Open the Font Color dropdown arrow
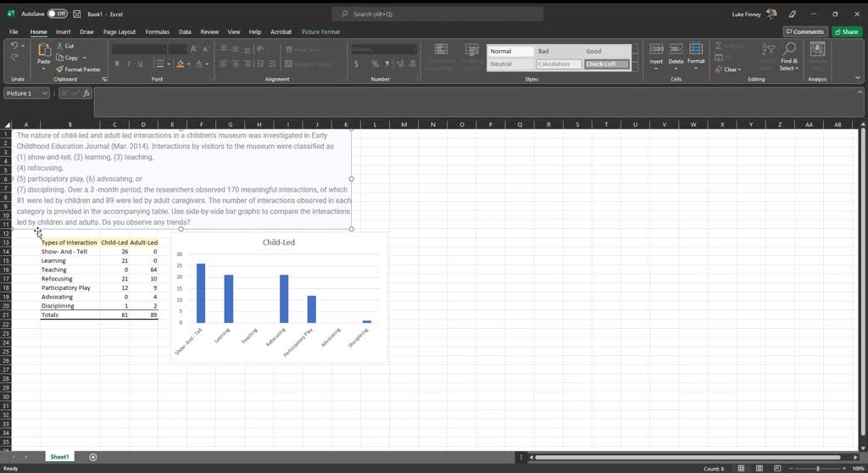 (x=207, y=64)
